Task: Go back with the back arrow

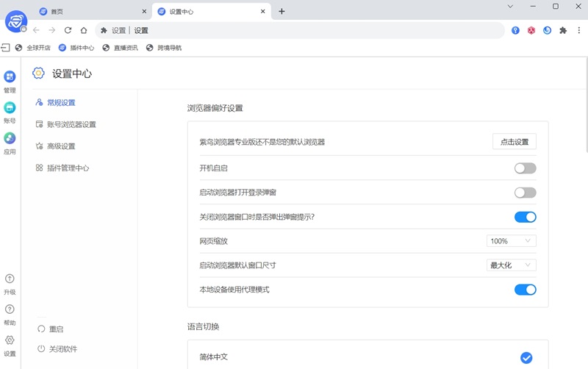Action: pyautogui.click(x=36, y=30)
